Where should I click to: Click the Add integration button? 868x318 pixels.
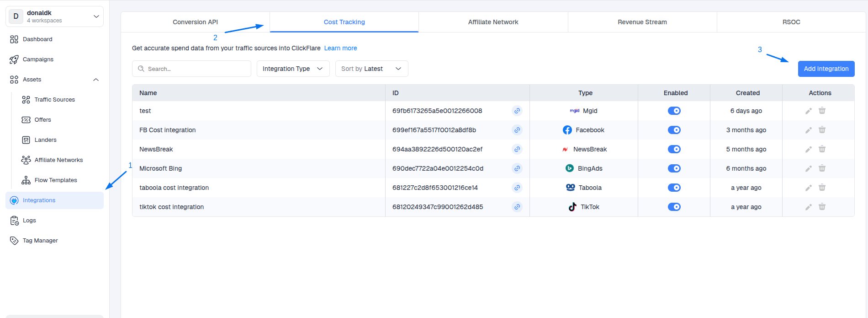pos(826,69)
